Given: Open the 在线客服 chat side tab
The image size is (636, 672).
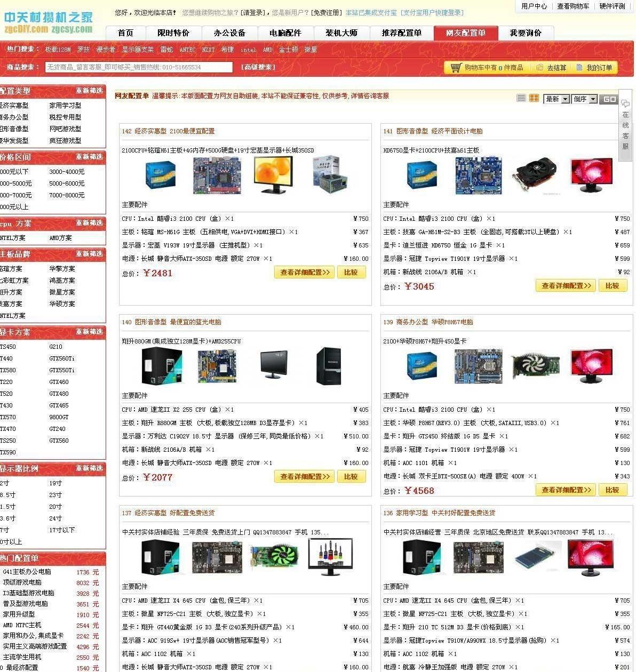Looking at the screenshot, I should point(625,125).
